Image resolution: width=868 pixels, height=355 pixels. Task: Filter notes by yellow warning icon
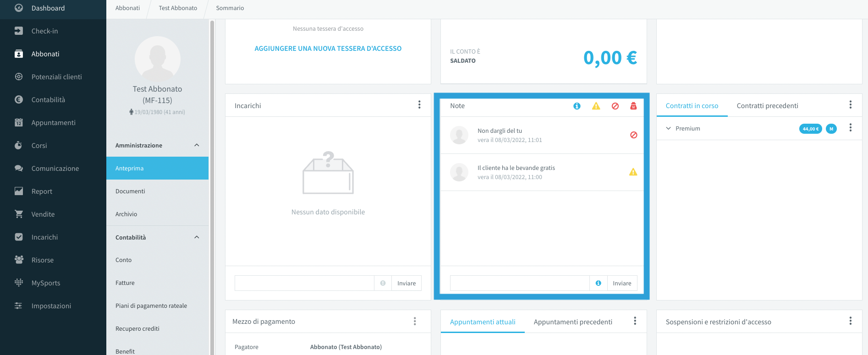596,106
